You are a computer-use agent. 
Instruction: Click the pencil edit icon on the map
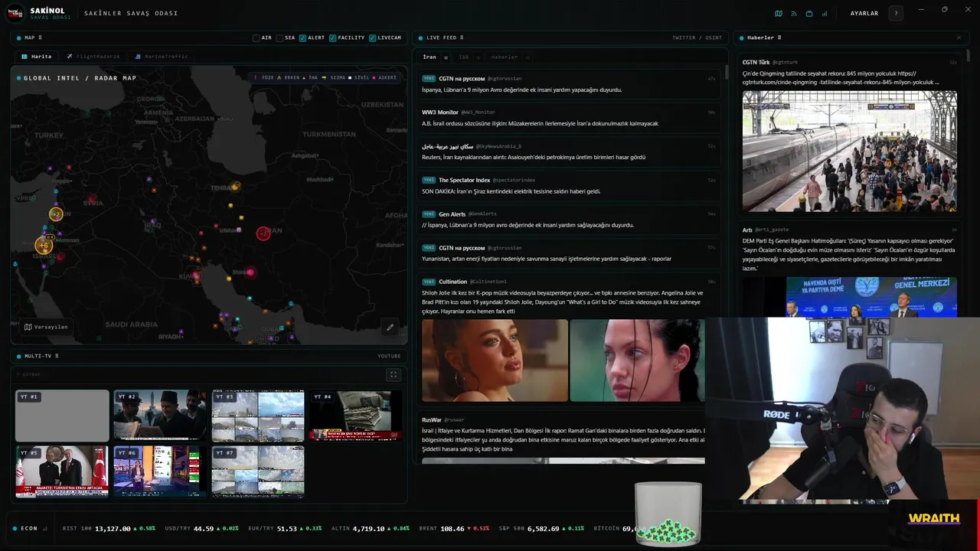[390, 327]
